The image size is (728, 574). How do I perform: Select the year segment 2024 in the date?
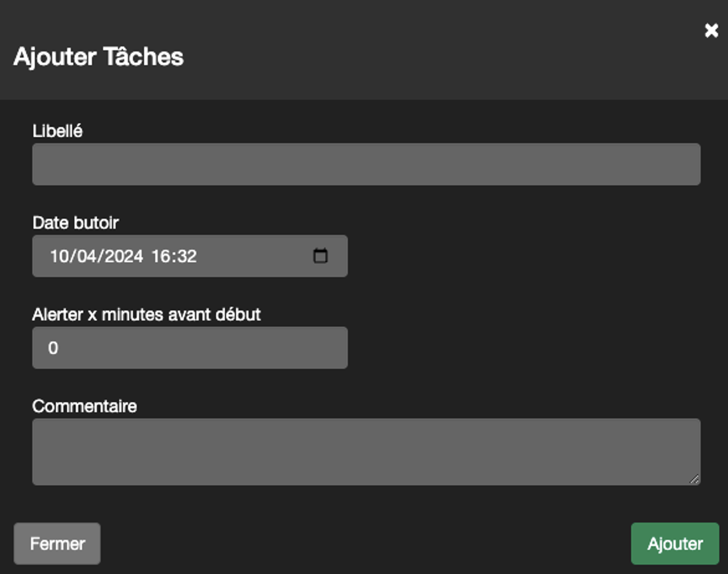pyautogui.click(x=124, y=257)
